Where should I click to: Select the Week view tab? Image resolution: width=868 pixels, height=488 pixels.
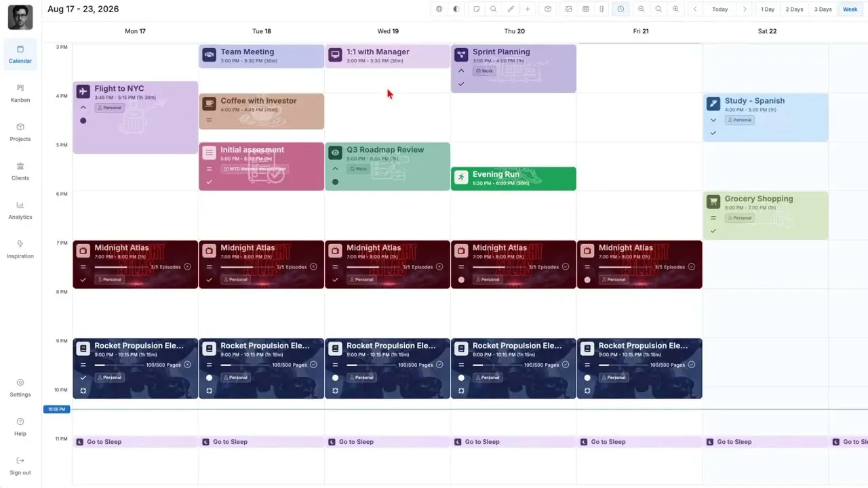click(850, 9)
